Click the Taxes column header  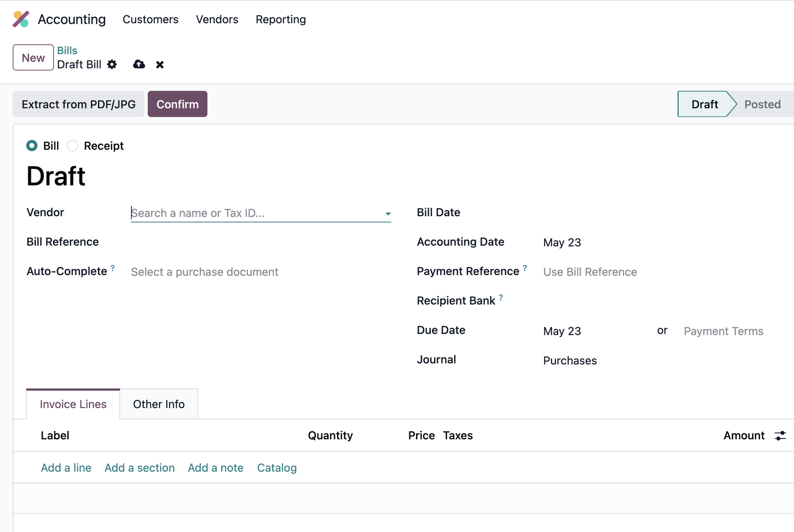458,435
